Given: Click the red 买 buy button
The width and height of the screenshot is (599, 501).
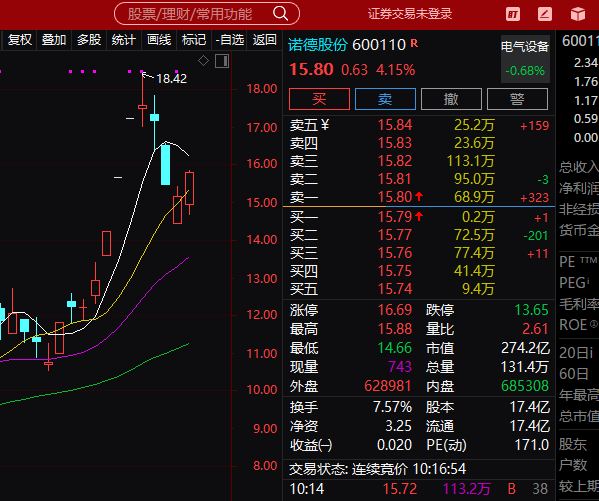Looking at the screenshot, I should pos(319,99).
